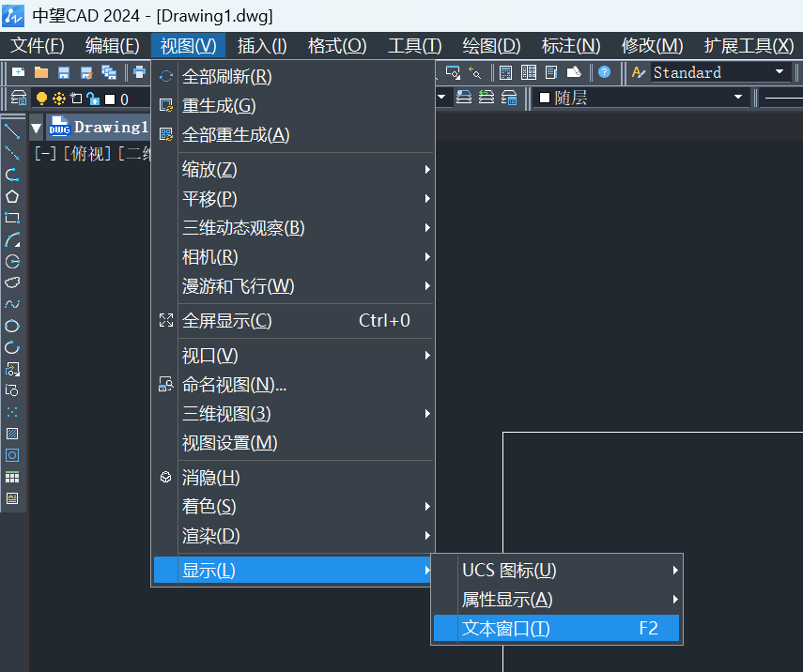Screen dimensions: 803x672
Task: Select the Line drawing tool
Action: [12, 130]
